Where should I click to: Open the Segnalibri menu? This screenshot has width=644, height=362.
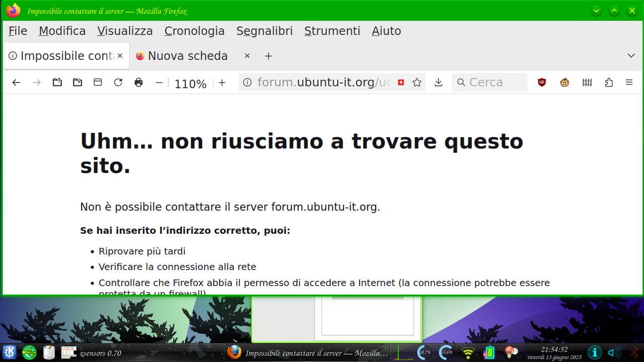265,31
